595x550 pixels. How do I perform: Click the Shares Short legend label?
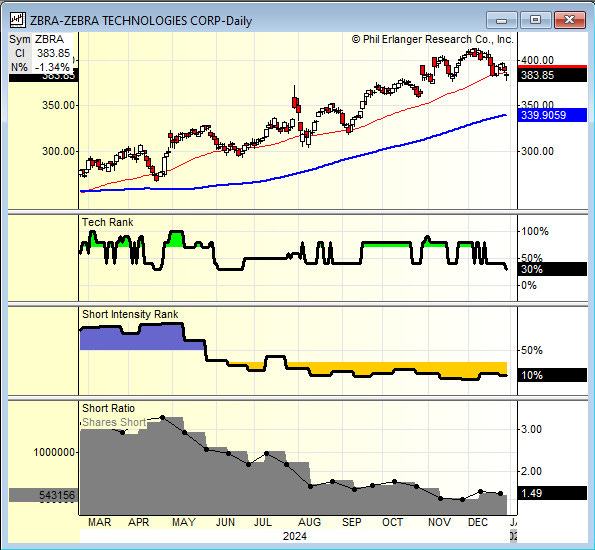coord(114,422)
